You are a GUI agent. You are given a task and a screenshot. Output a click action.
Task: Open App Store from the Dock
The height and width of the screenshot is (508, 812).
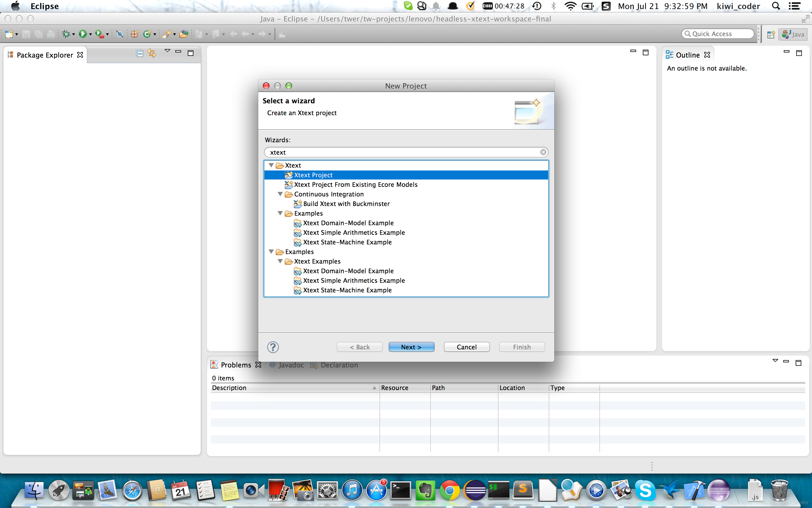pyautogui.click(x=376, y=491)
